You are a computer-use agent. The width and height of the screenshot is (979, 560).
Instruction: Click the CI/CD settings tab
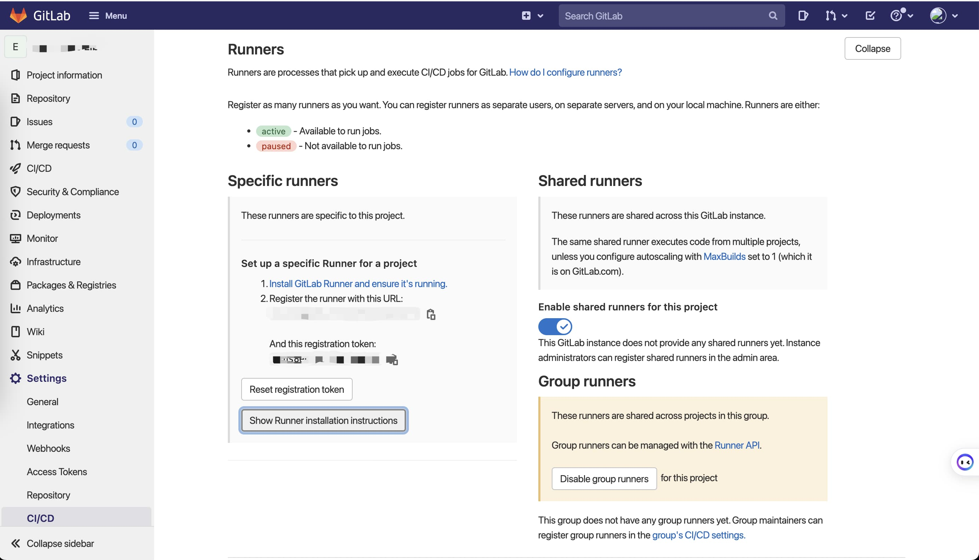40,518
